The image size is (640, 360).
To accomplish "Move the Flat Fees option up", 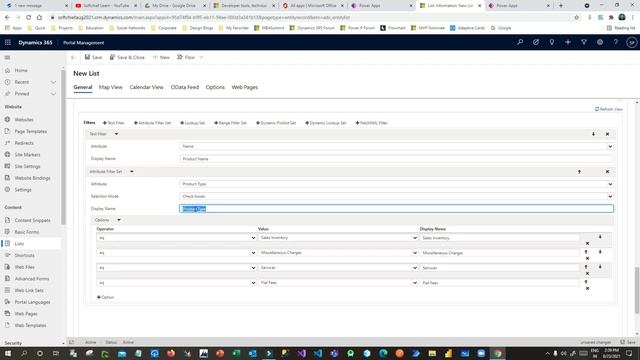I will click(586, 282).
